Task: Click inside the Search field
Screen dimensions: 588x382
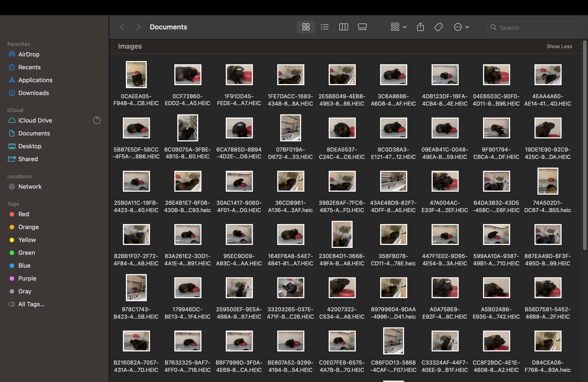Action: 535,27
